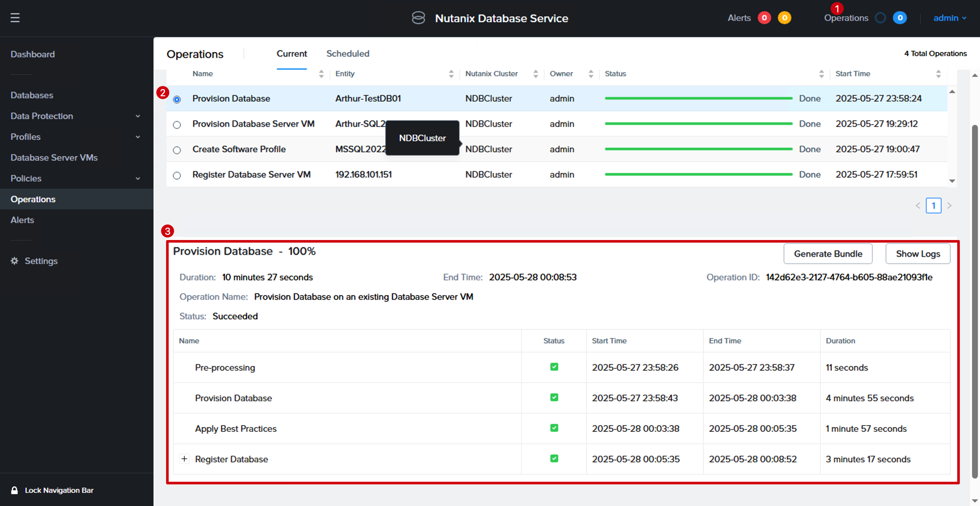The width and height of the screenshot is (980, 506).
Task: Click the lock icon for navigation bar
Action: coord(14,490)
